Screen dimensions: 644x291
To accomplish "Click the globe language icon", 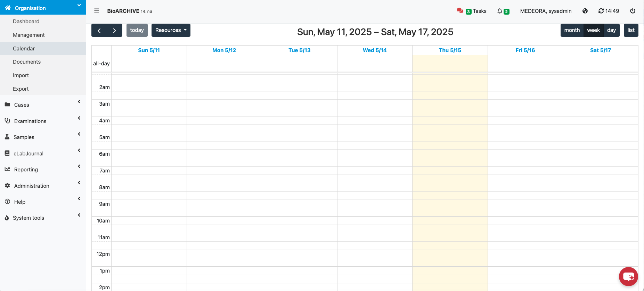I will (585, 11).
